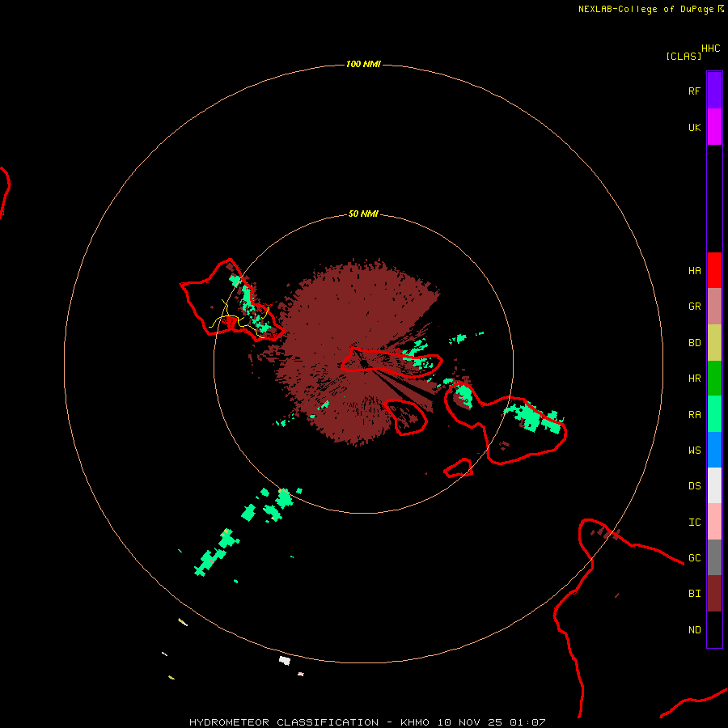Screen dimensions: 728x728
Task: Click the HA legend label
Action: click(694, 270)
